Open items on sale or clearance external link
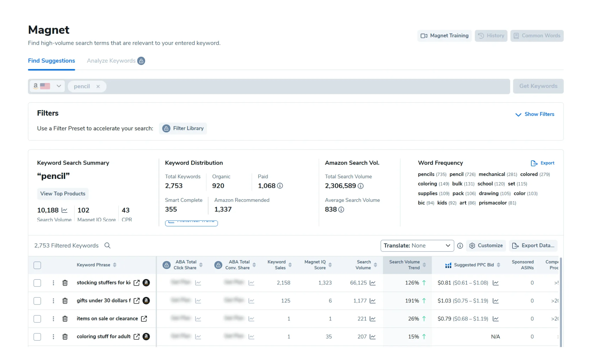The image size is (592, 364). [144, 319]
